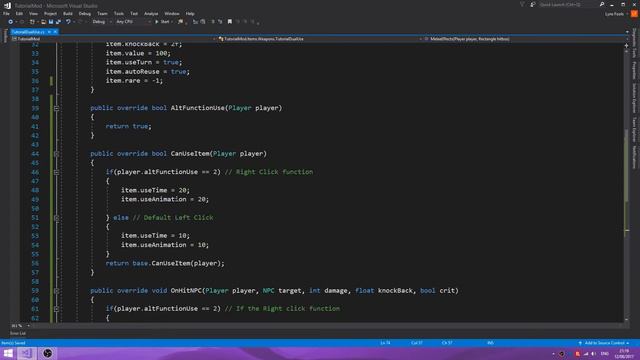This screenshot has height=360, width=640.
Task: Open the Debug configuration dropdown
Action: (102, 22)
